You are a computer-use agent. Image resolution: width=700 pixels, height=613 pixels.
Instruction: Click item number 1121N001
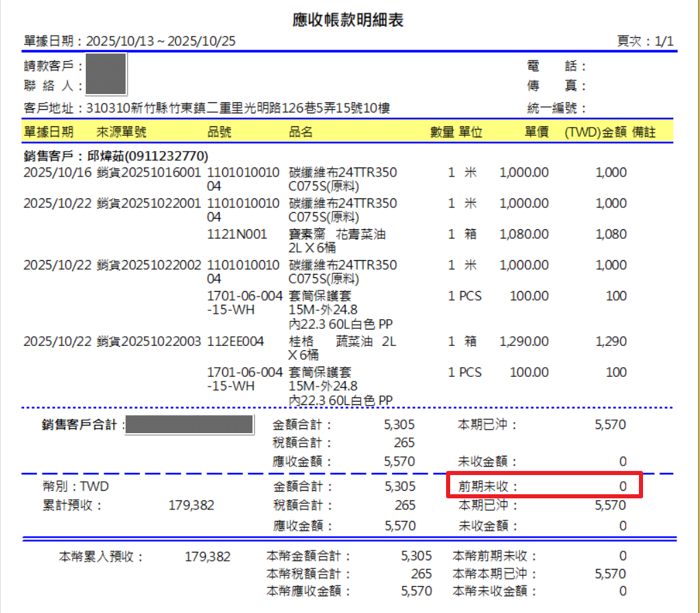pyautogui.click(x=237, y=234)
